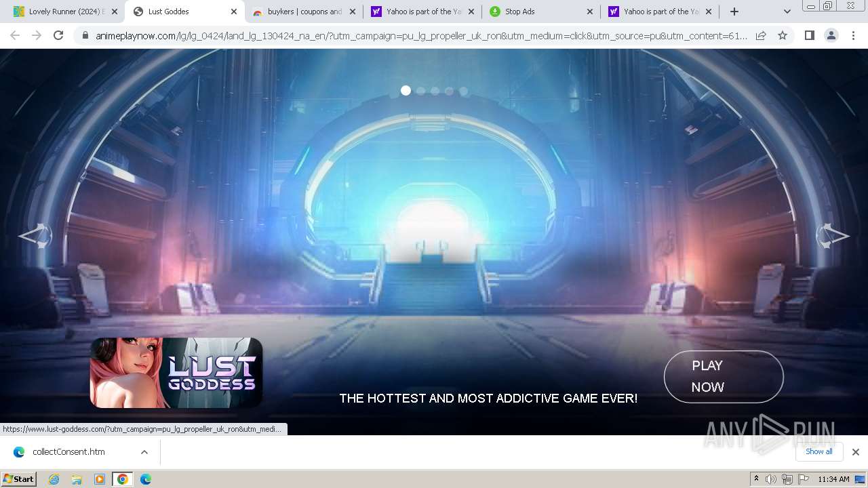Open a new browser tab
Viewport: 868px width, 488px height.
pyautogui.click(x=734, y=12)
